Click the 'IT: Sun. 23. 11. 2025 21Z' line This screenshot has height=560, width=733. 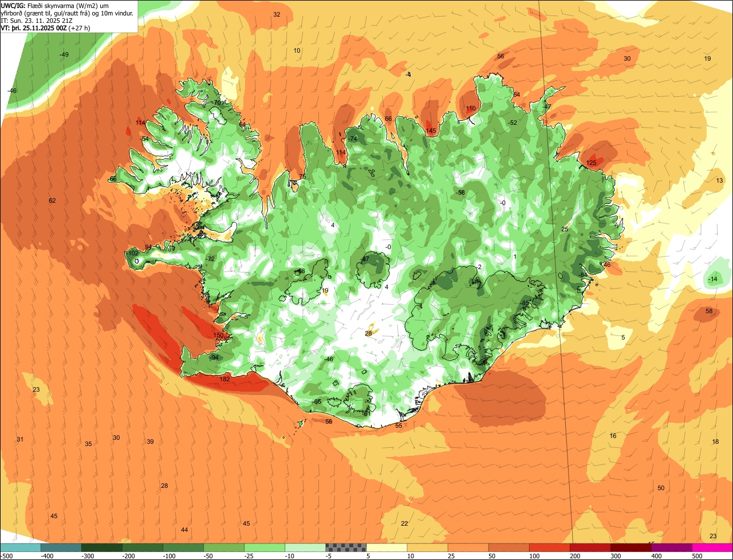(x=36, y=20)
